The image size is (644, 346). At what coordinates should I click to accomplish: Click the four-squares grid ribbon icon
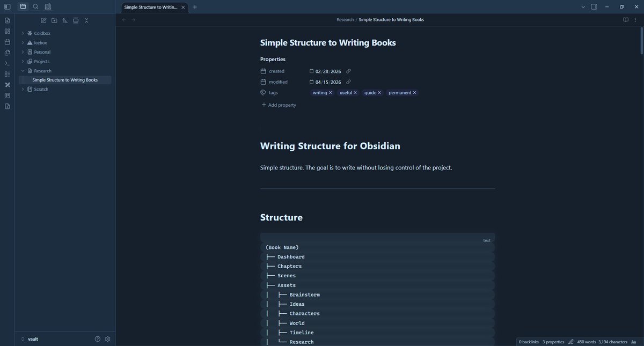coord(8,31)
